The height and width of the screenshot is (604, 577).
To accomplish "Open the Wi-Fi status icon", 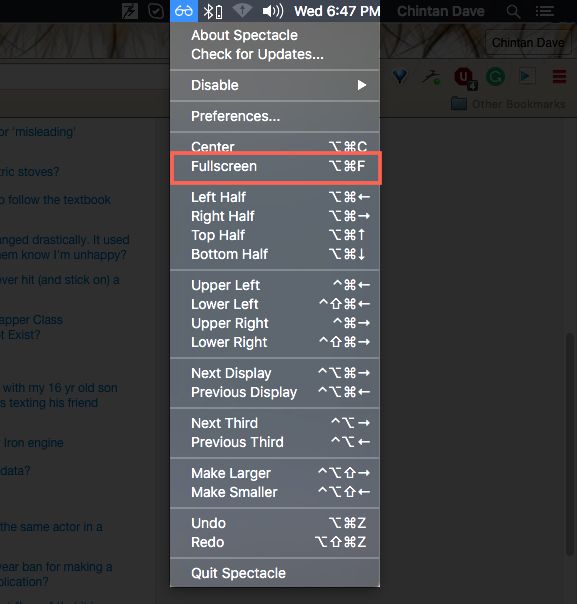I will click(242, 11).
